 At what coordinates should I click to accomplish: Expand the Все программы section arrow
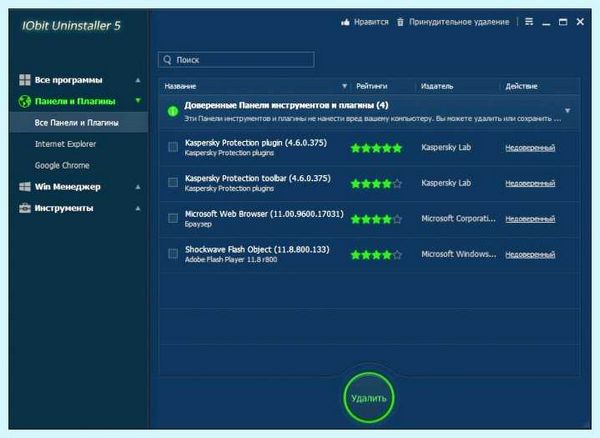point(138,80)
